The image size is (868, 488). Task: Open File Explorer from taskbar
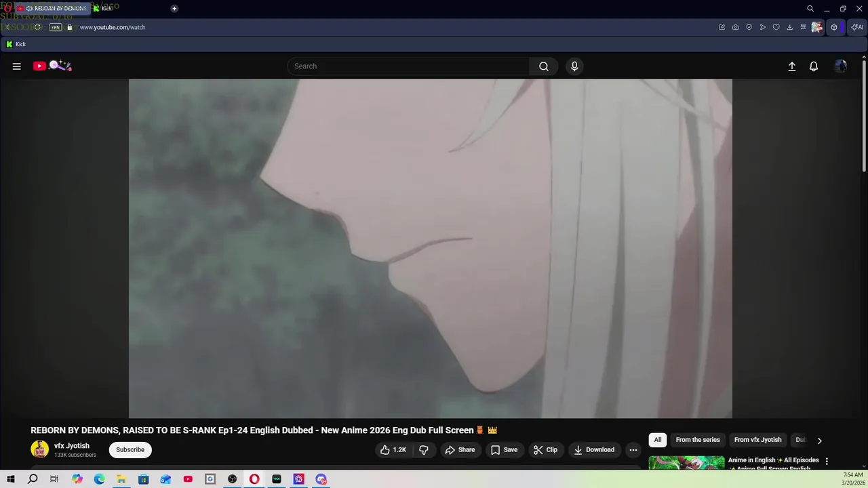coord(121,479)
